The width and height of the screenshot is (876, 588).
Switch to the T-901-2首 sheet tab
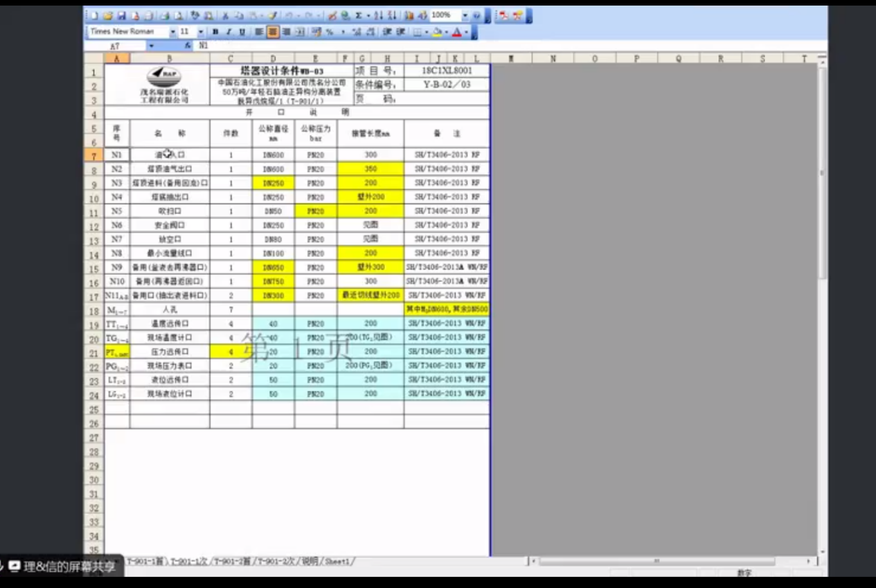233,561
